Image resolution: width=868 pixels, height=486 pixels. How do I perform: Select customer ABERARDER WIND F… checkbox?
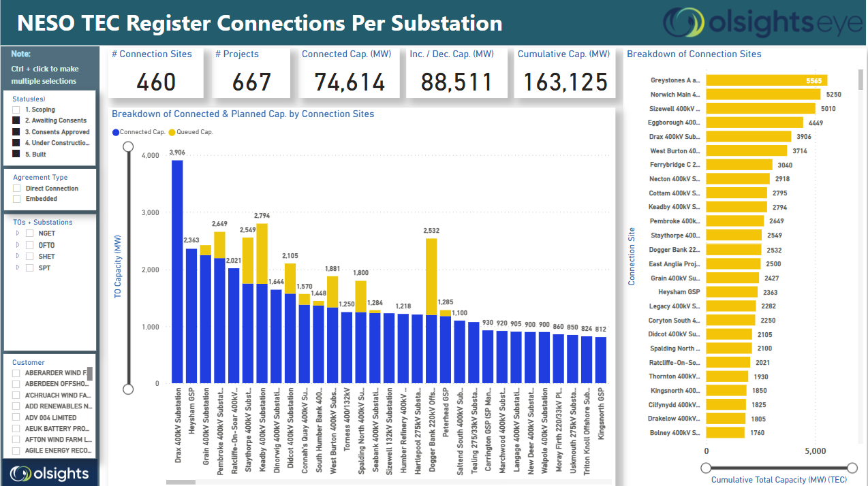coord(16,373)
